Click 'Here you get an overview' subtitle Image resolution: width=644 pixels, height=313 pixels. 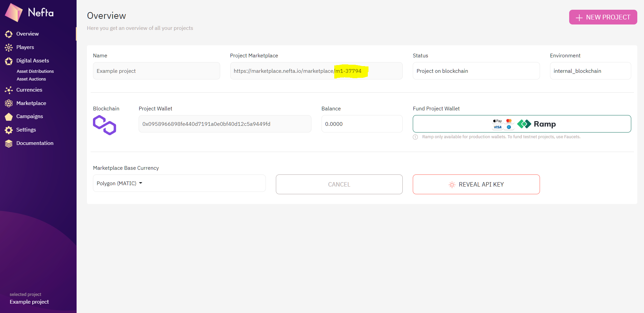pos(140,28)
